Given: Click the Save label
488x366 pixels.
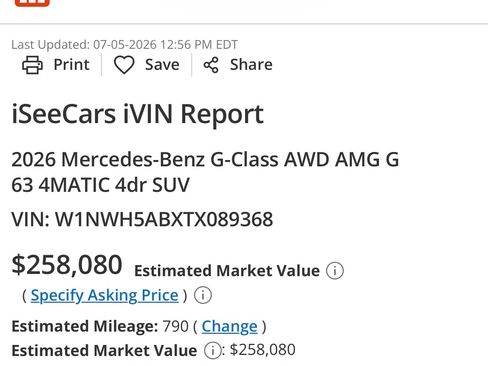Looking at the screenshot, I should point(162,65).
